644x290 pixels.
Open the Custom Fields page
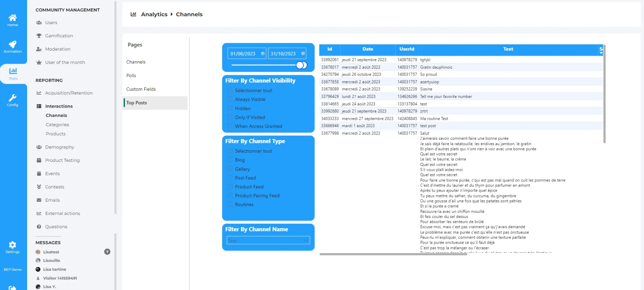pos(141,89)
